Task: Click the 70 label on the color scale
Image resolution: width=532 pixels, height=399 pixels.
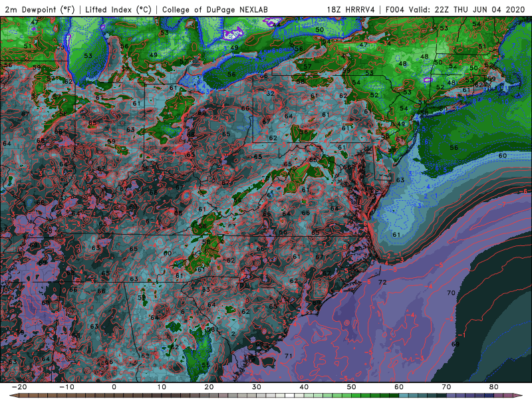Action: (446, 387)
